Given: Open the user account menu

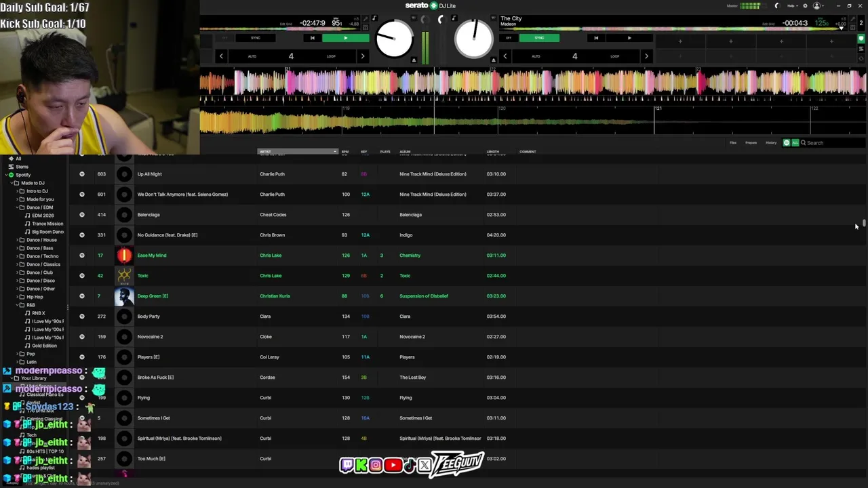Looking at the screenshot, I should click(x=817, y=5).
